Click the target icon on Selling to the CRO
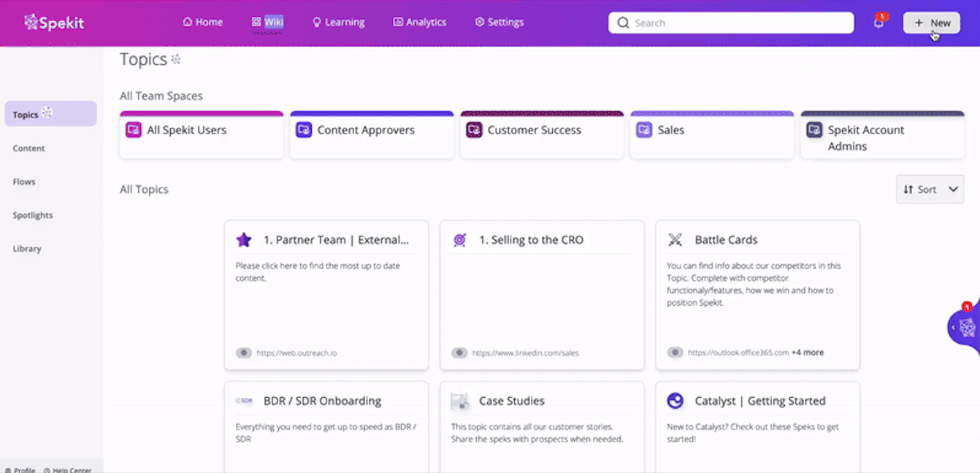Viewport: 980px width, 473px height. 459,239
